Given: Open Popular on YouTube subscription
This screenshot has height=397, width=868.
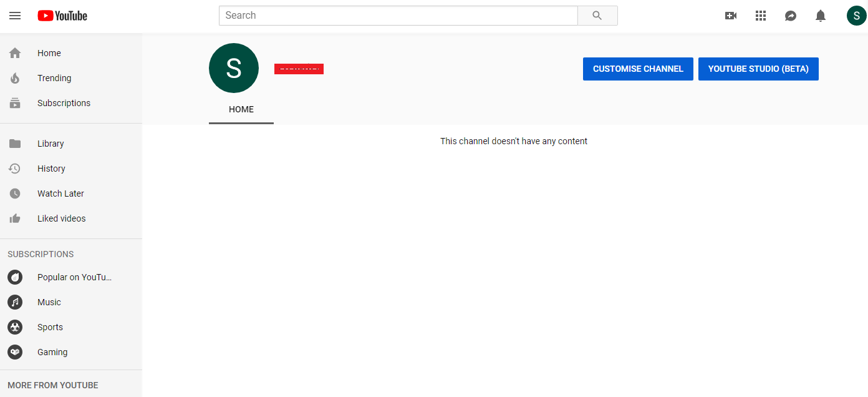Looking at the screenshot, I should point(71,277).
